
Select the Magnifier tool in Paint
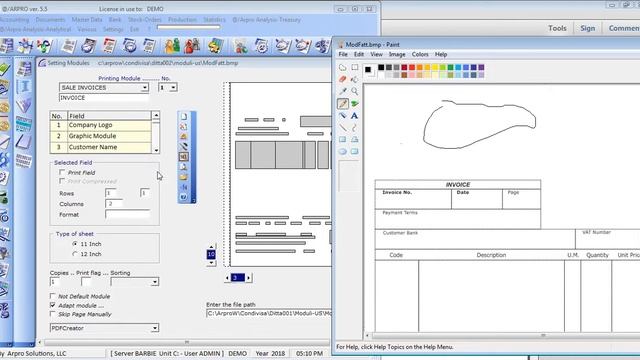[355, 91]
